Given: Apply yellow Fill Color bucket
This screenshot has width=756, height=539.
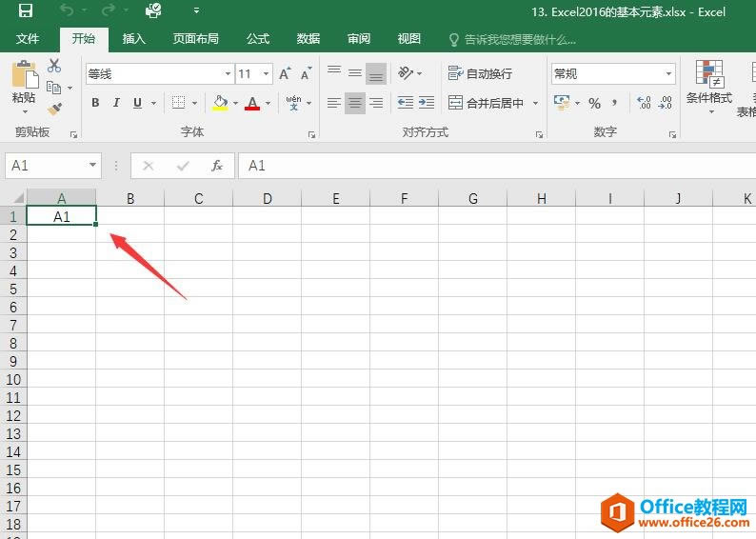Looking at the screenshot, I should [x=220, y=102].
